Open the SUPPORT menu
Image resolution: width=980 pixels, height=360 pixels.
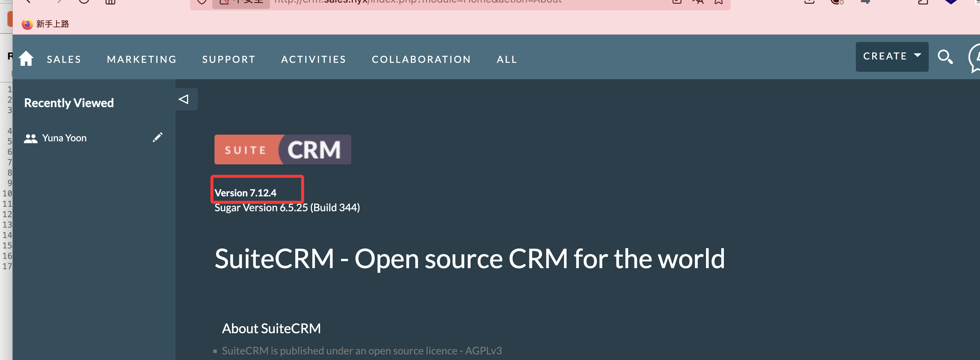coord(229,60)
